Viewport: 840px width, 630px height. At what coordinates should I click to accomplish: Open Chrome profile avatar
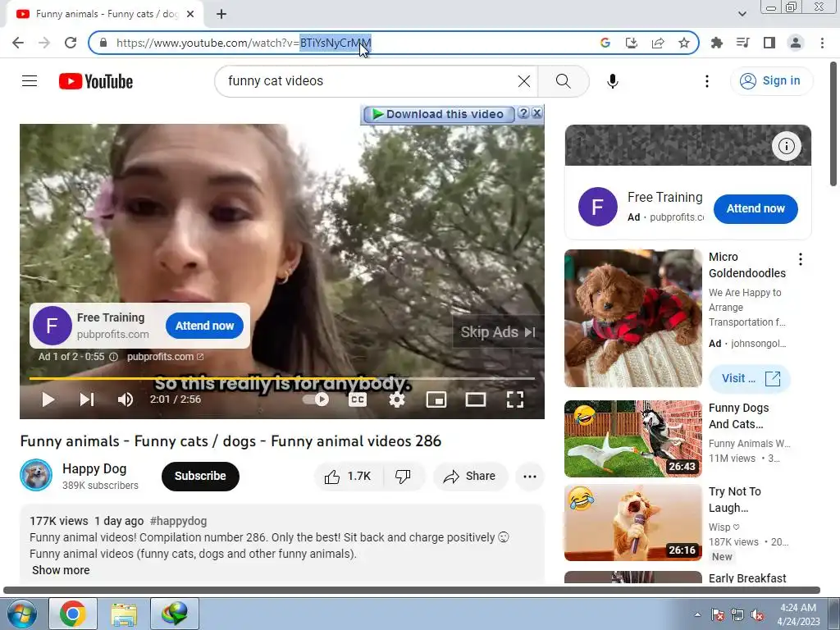796,43
